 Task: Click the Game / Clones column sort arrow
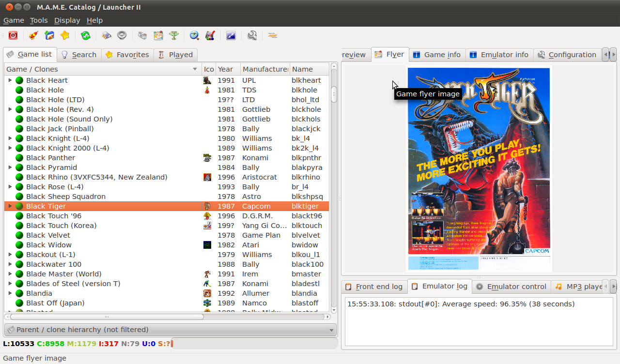(x=195, y=69)
